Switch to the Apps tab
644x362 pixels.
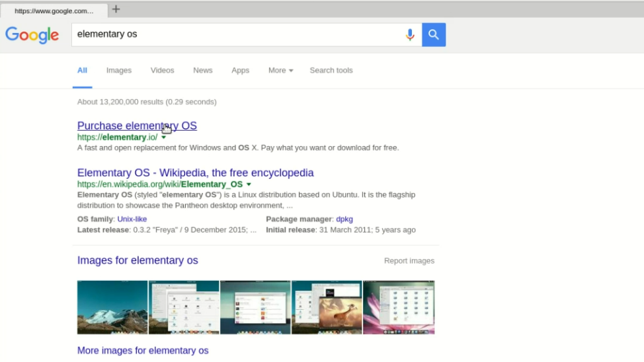[x=240, y=70]
